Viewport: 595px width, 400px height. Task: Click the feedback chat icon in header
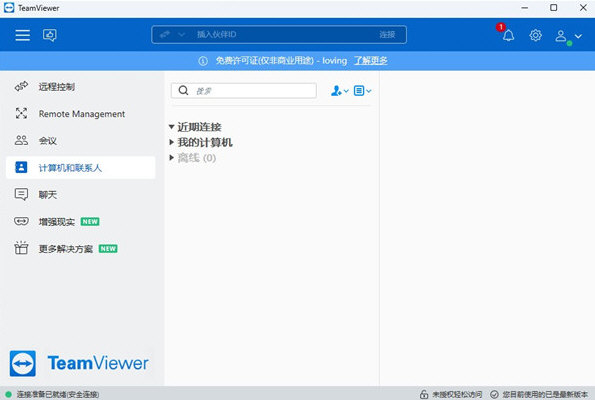tap(50, 35)
